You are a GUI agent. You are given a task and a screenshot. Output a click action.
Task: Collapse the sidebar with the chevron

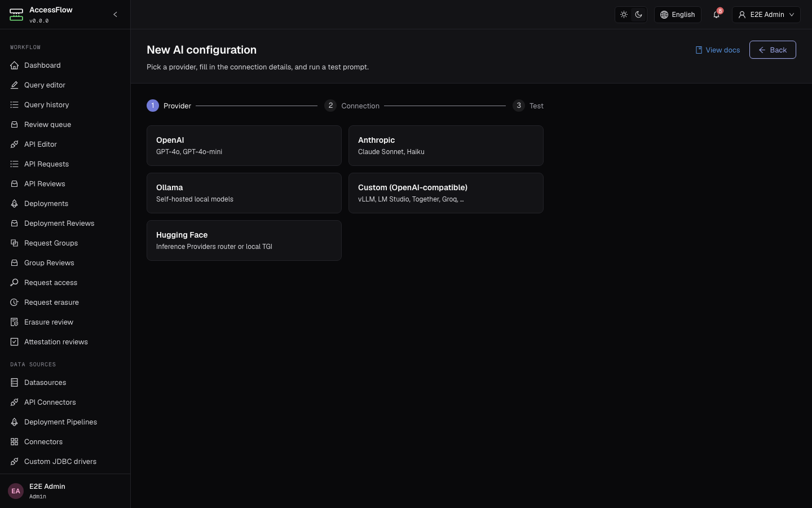(x=115, y=15)
